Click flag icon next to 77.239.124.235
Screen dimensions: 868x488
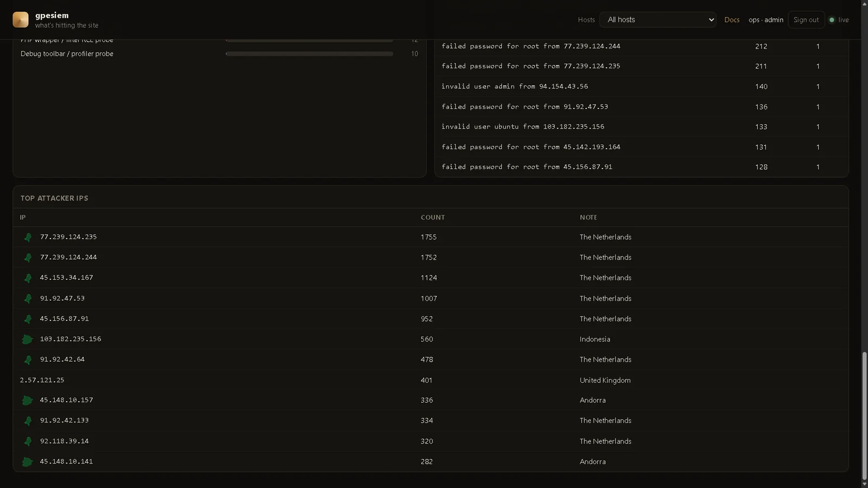[x=28, y=237]
